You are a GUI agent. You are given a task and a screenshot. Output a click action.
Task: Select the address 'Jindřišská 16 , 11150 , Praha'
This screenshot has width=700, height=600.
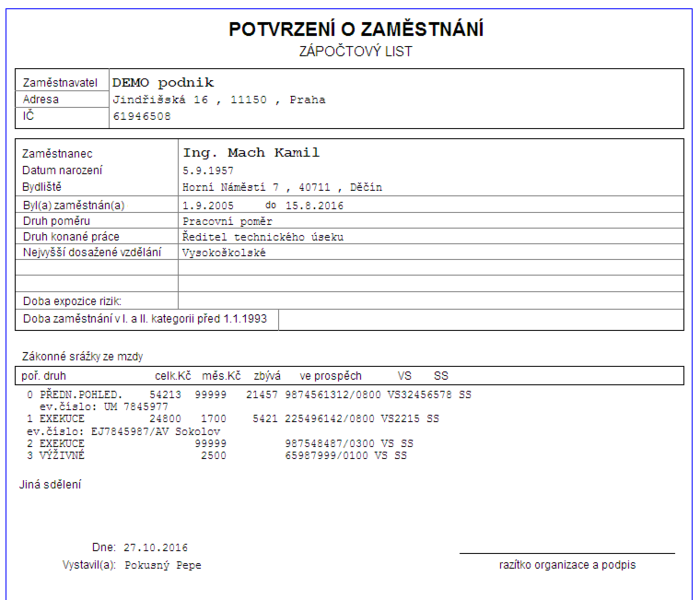pyautogui.click(x=219, y=100)
